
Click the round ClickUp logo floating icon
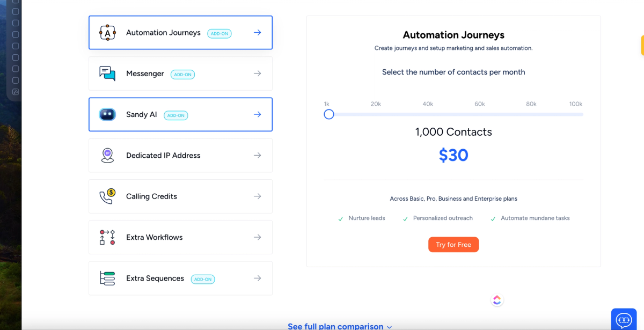(497, 300)
